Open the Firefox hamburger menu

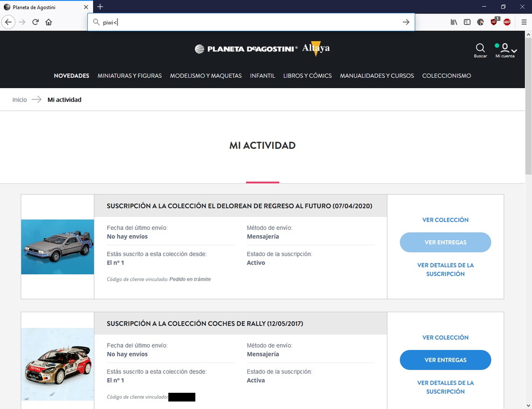click(524, 22)
